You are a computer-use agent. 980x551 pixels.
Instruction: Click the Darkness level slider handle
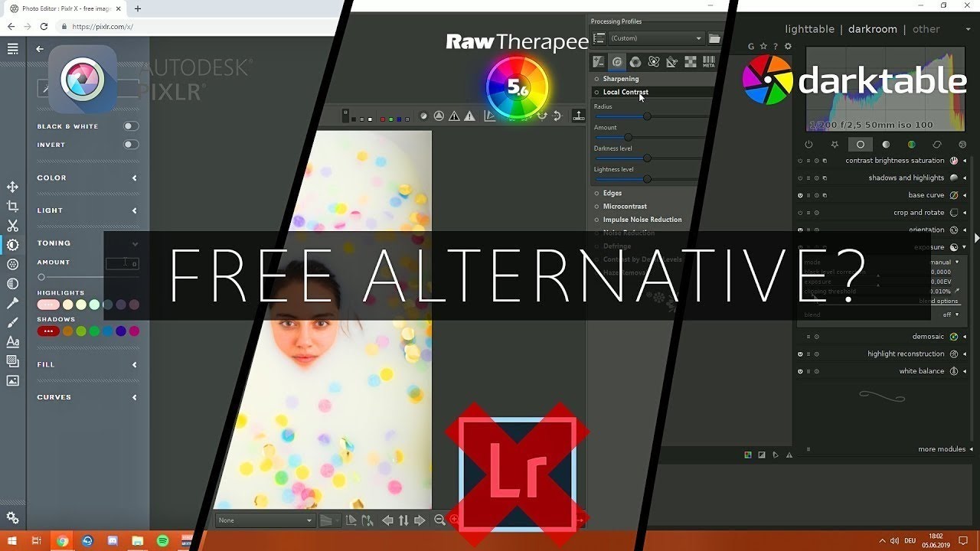[x=647, y=158]
